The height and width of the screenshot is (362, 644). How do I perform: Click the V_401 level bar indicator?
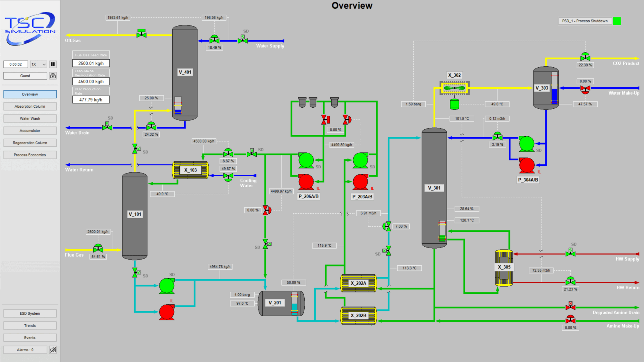tap(178, 105)
